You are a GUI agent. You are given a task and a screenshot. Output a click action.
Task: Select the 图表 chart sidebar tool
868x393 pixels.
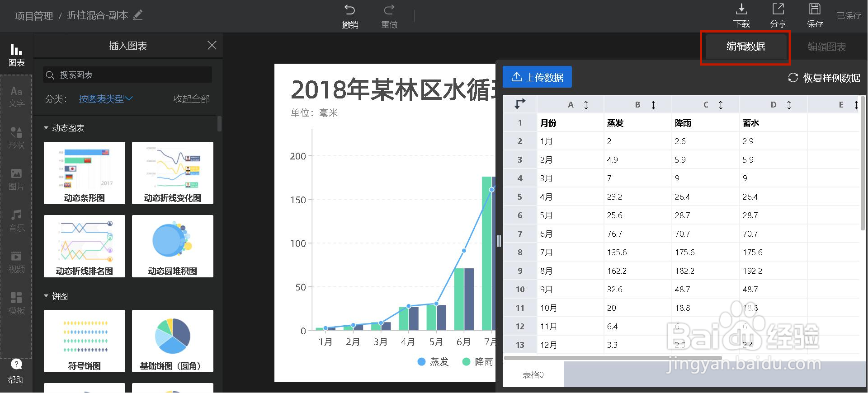16,55
